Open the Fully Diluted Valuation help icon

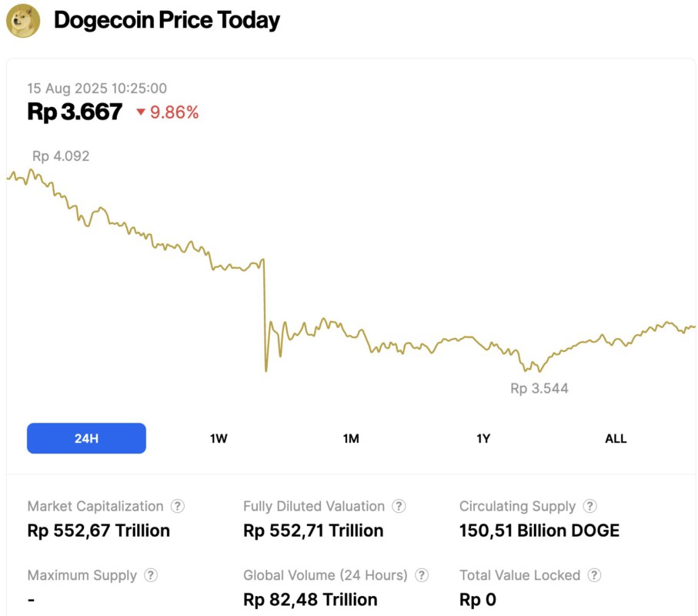[x=399, y=506]
